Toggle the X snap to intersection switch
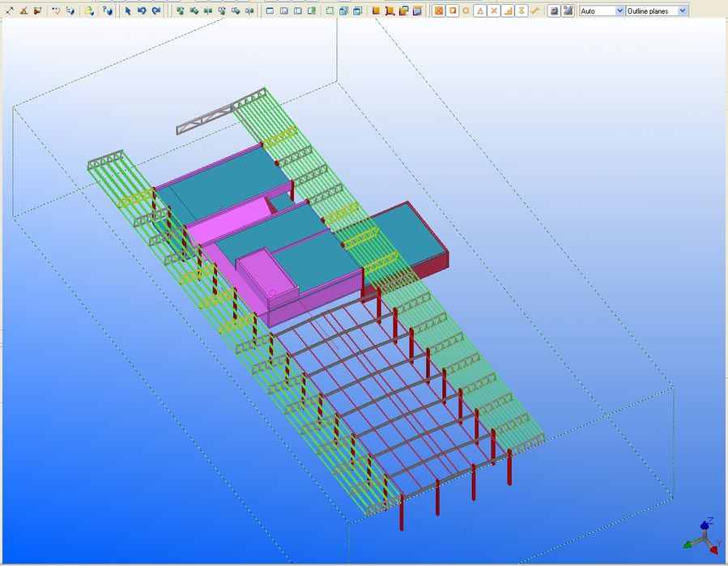 click(x=494, y=11)
